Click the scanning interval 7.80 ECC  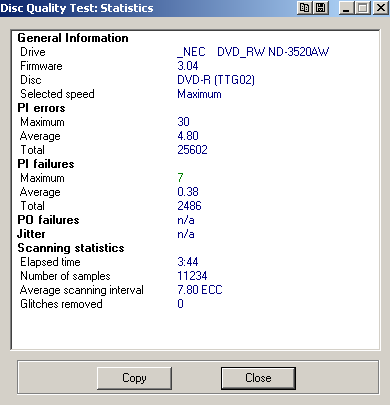tap(200, 290)
